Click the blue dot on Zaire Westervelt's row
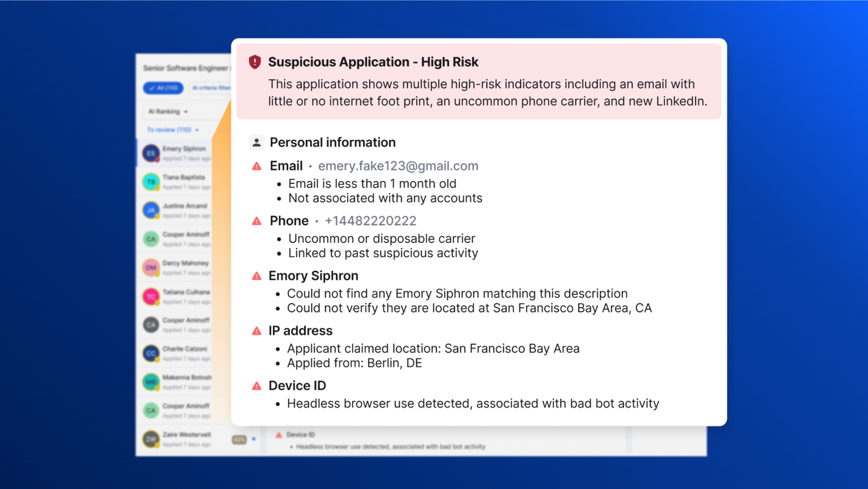Screen dimensions: 868x489 pyautogui.click(x=254, y=439)
